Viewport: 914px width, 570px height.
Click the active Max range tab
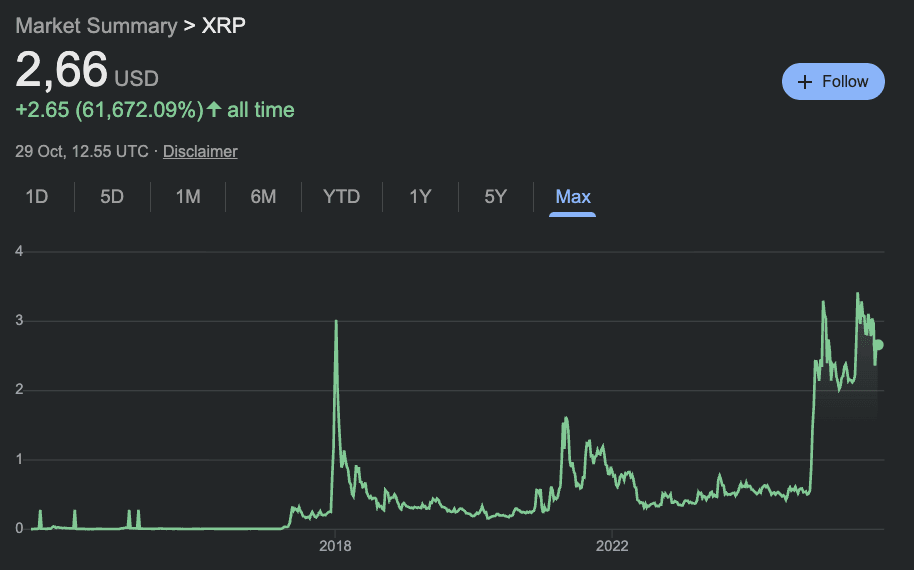[573, 197]
